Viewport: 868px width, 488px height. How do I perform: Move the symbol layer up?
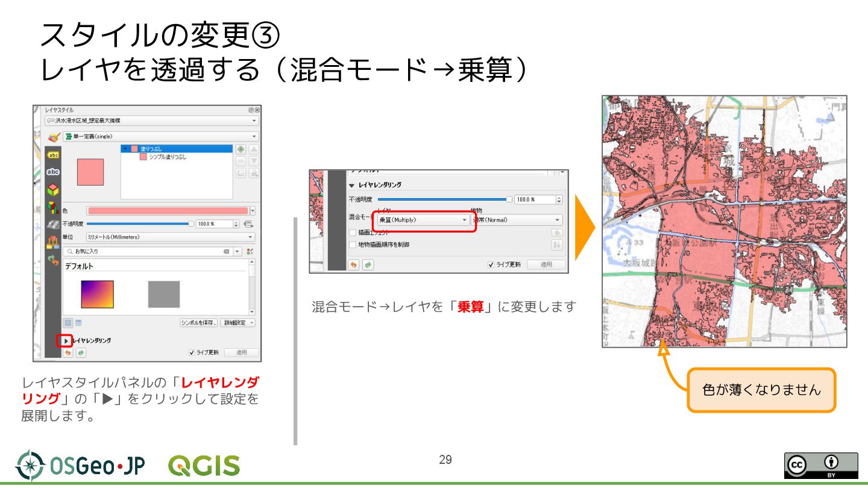[254, 149]
